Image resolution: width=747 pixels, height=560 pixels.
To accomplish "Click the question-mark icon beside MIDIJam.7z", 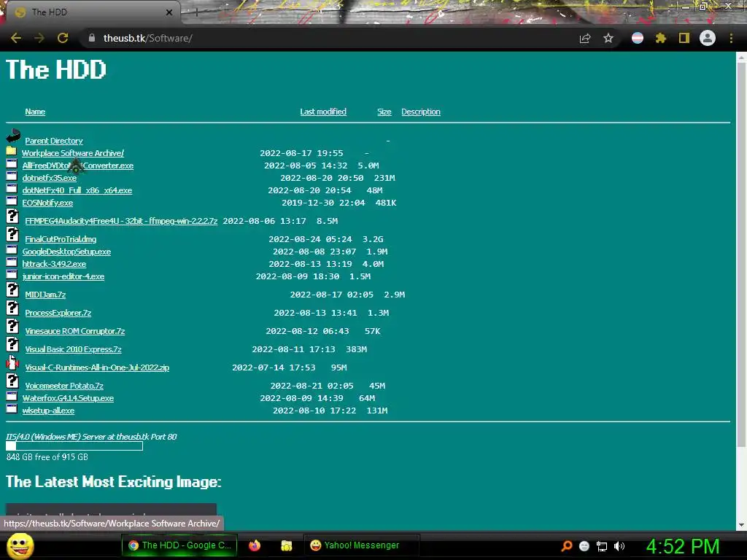I will point(12,289).
